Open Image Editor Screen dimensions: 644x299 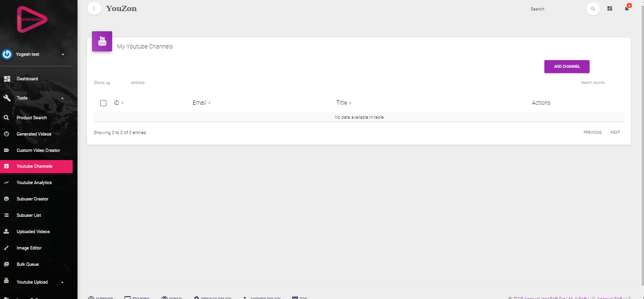click(29, 248)
